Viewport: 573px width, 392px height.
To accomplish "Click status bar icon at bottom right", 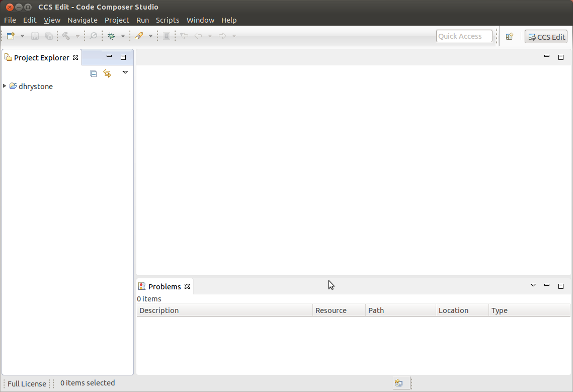I will coord(398,383).
